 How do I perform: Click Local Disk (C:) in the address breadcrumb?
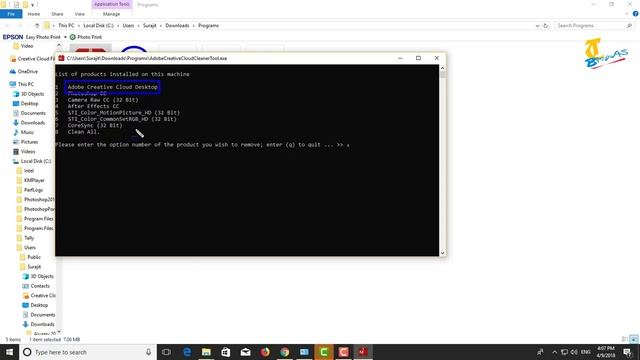coord(98,26)
